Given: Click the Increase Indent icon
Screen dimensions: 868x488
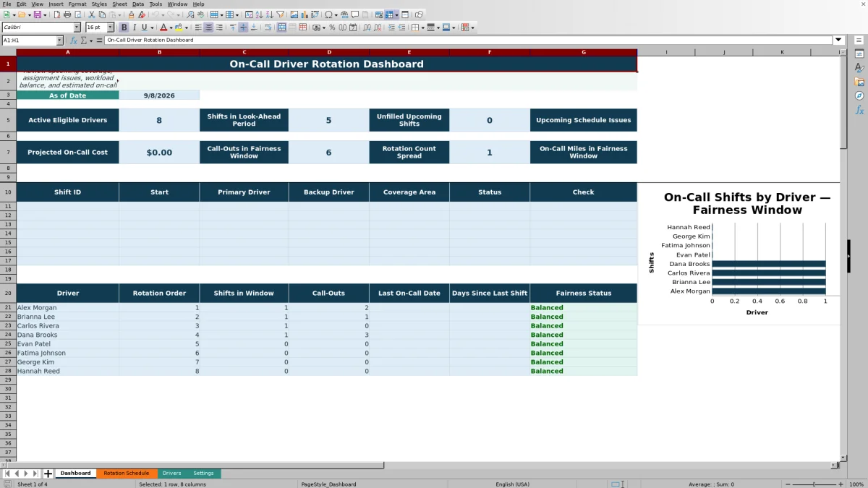Looking at the screenshot, I should click(391, 27).
